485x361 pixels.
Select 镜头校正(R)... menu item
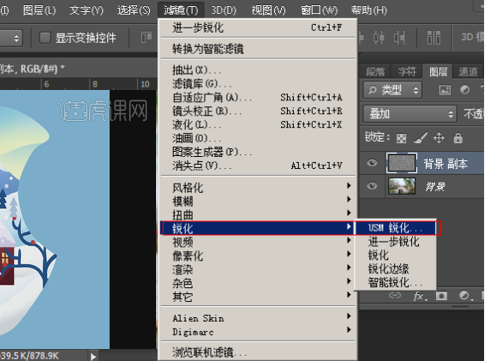click(257, 111)
